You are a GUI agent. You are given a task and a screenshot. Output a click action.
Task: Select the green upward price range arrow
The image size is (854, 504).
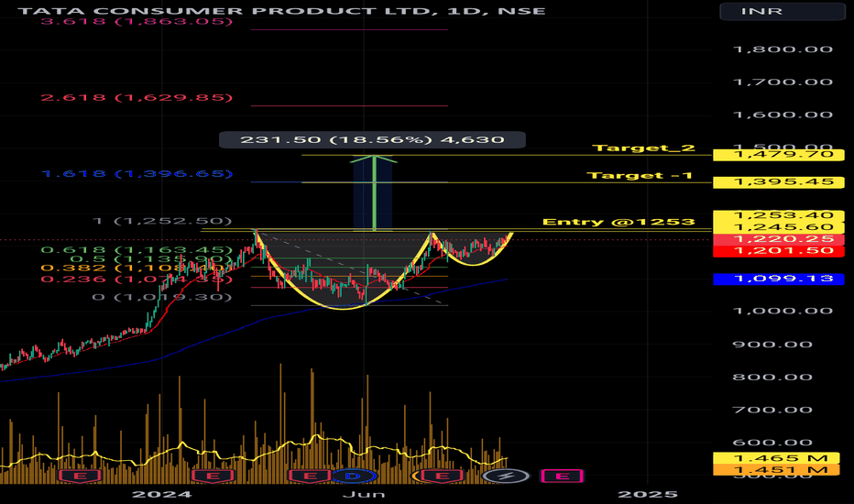coord(374,192)
